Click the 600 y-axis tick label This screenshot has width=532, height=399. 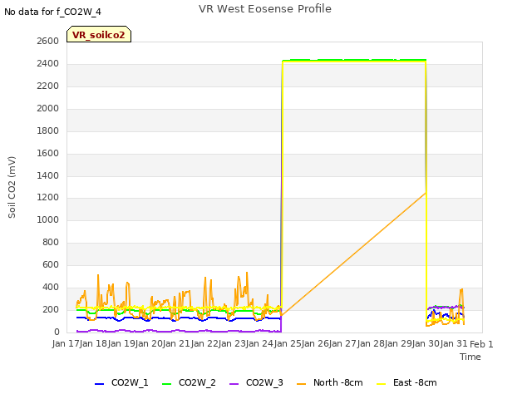(x=51, y=264)
